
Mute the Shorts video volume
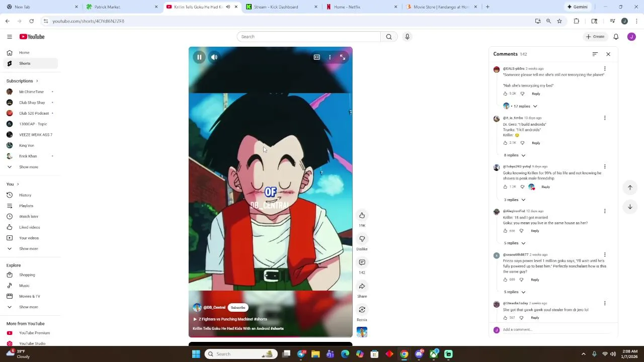coord(214,57)
